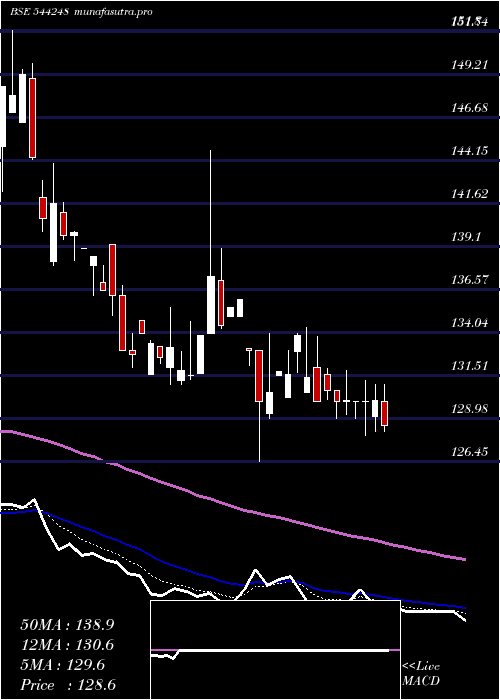Click the tall white candle with the longest upper wick
The width and height of the screenshot is (500, 700).
(210, 305)
